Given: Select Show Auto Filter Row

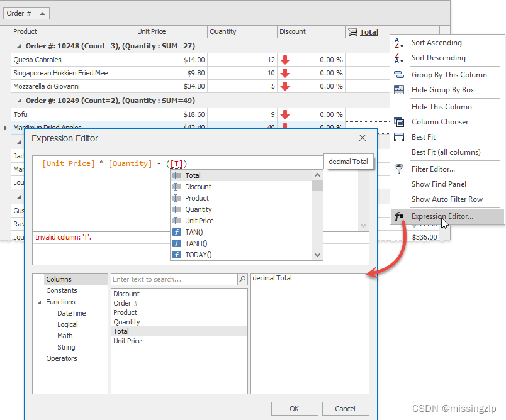Looking at the screenshot, I should [x=447, y=199].
